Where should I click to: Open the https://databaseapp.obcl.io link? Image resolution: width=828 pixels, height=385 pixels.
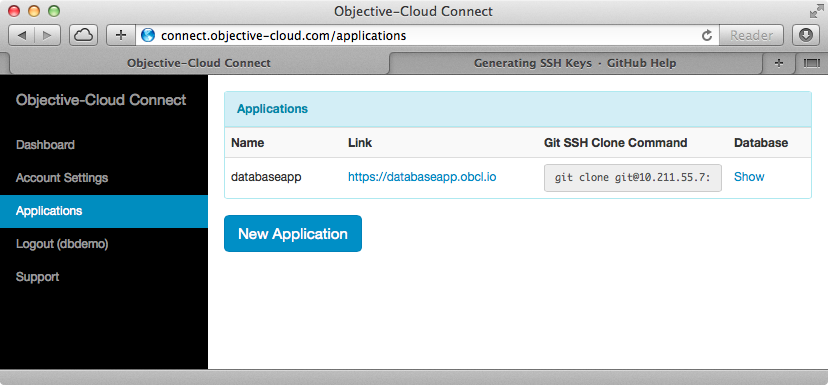point(422,177)
